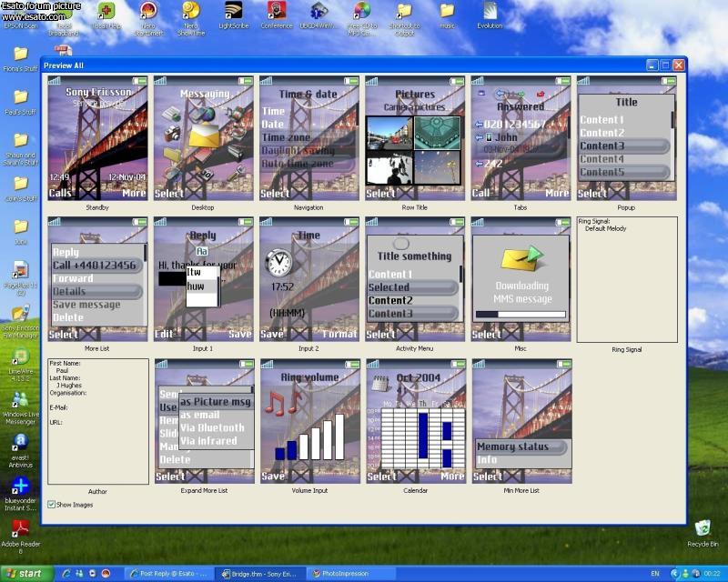Click the Volume Input preview thumbnail
The image size is (728, 582).
(308, 421)
